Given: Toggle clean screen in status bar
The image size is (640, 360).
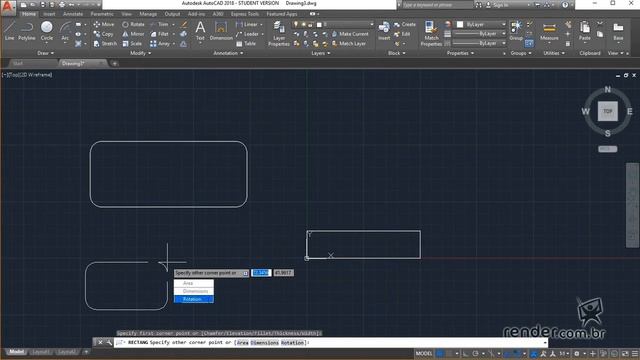Looking at the screenshot, I should (x=625, y=353).
